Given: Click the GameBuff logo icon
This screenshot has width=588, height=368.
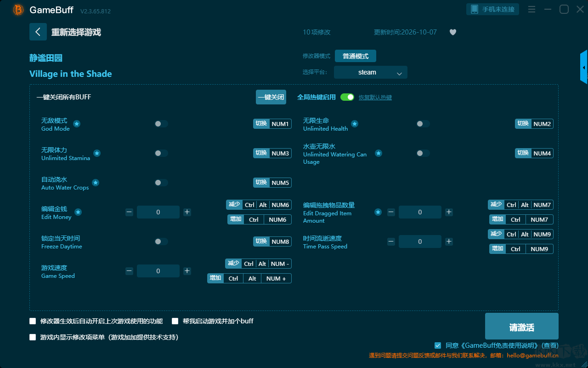Looking at the screenshot, I should [x=18, y=10].
